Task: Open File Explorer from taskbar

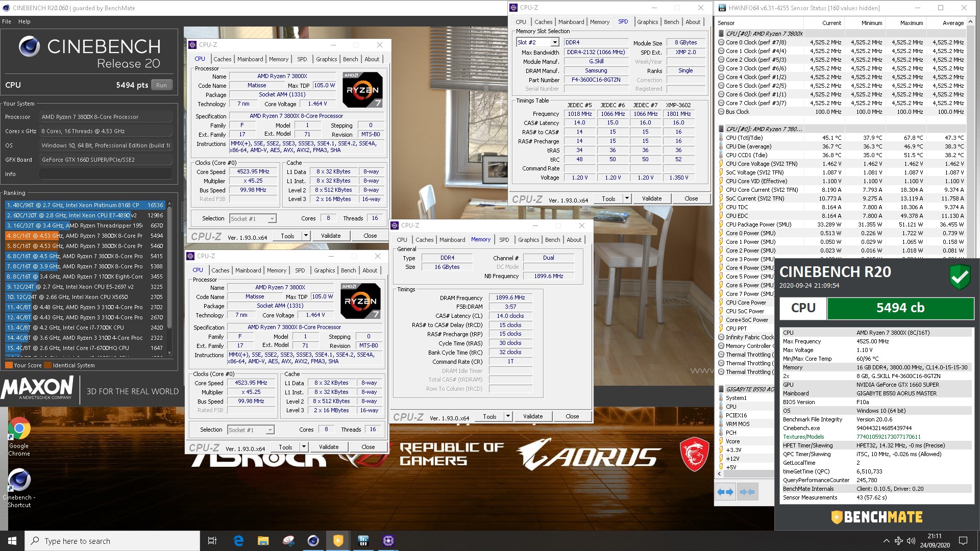Action: pos(263,541)
